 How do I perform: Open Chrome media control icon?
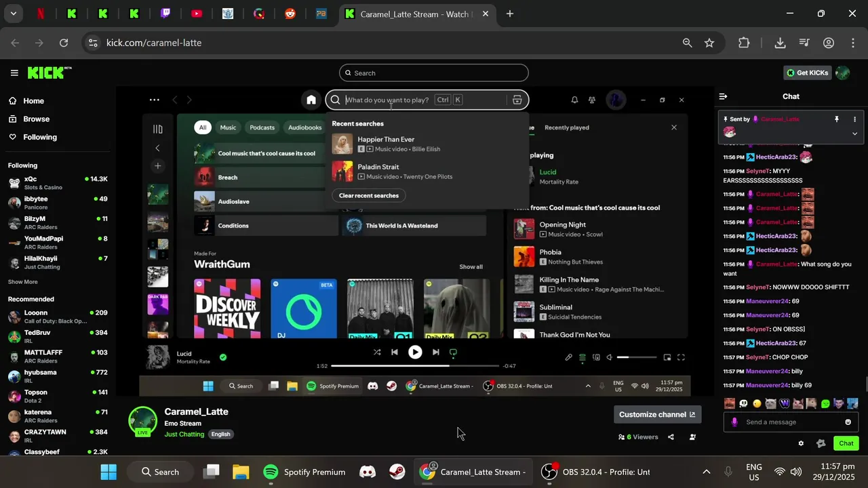(804, 43)
